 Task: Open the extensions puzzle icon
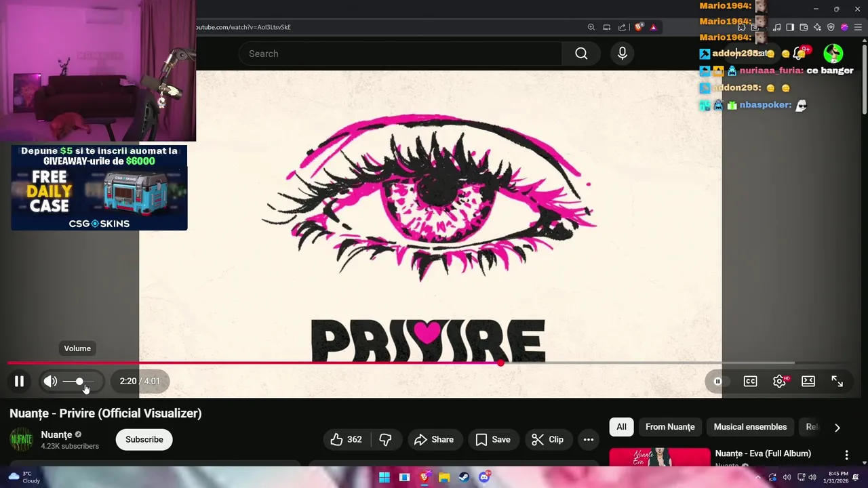coord(741,27)
